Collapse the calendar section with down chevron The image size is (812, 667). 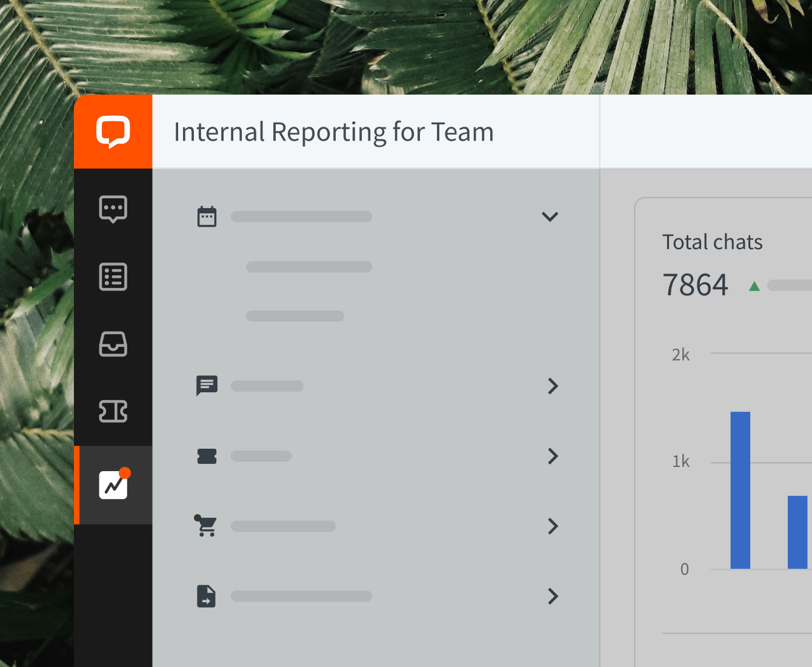[x=550, y=216]
